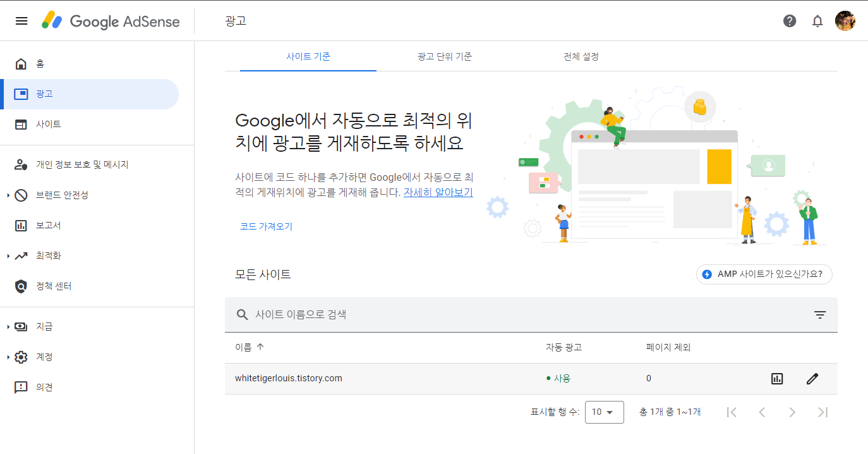868x454 pixels.
Task: Click the 사용 auto ads status
Action: coord(558,379)
